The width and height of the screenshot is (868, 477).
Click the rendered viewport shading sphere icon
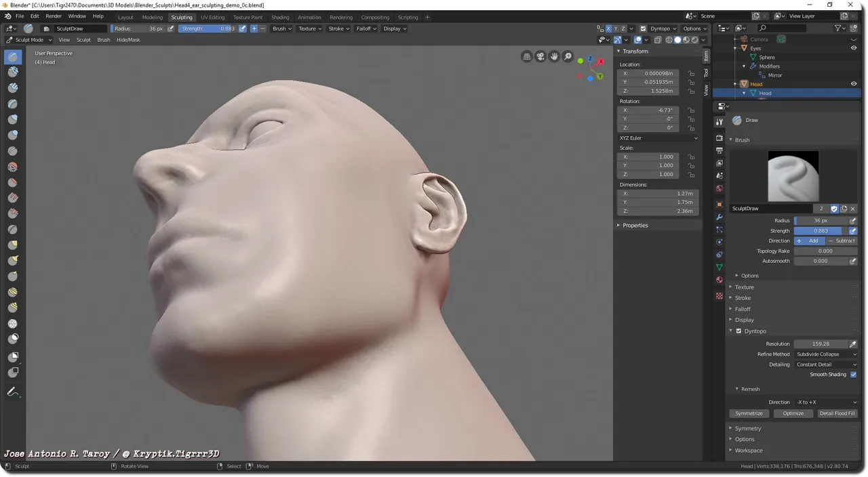tap(695, 39)
